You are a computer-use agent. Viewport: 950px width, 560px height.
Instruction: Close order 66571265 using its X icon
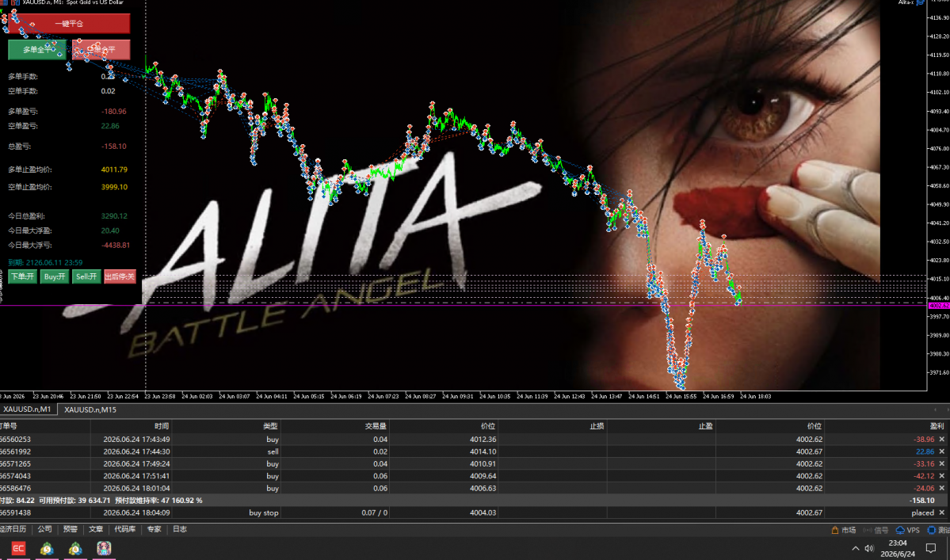941,463
